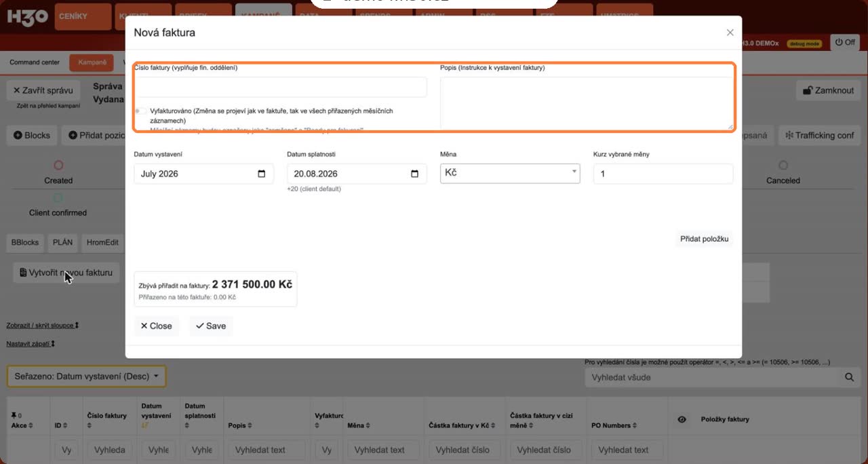Image resolution: width=868 pixels, height=464 pixels.
Task: Click Přidat položku
Action: tap(704, 239)
